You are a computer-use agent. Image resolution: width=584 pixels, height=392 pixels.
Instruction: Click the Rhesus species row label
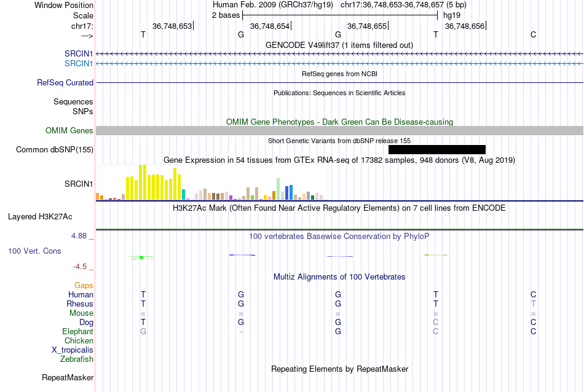pos(80,304)
